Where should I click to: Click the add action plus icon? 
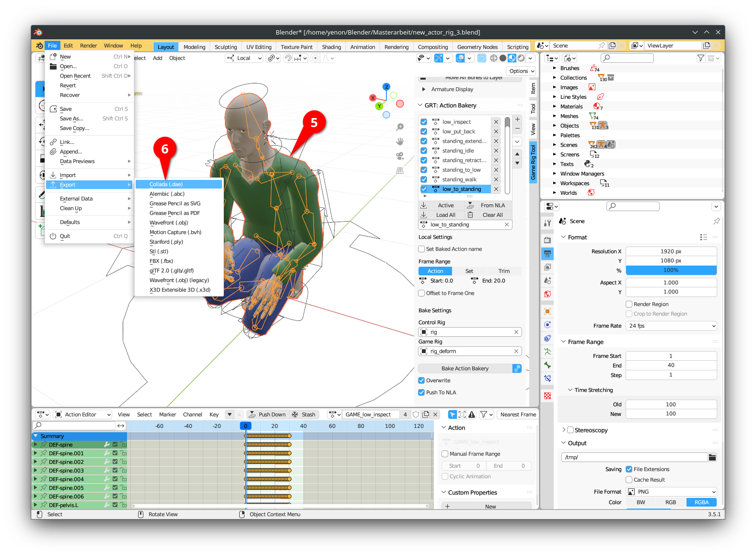(x=517, y=119)
